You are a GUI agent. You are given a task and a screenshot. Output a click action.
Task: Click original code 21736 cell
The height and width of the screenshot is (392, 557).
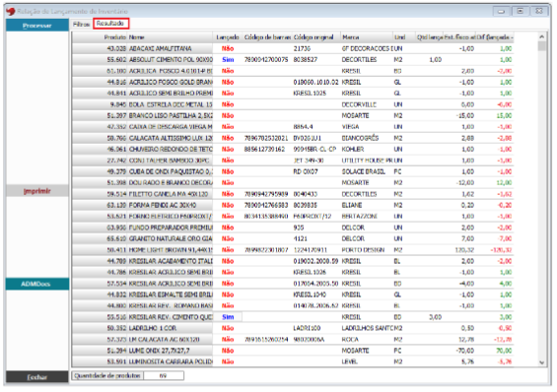[x=316, y=48]
